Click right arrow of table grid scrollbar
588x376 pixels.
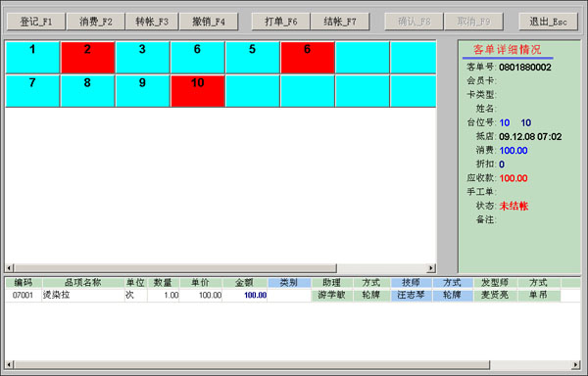pos(431,268)
